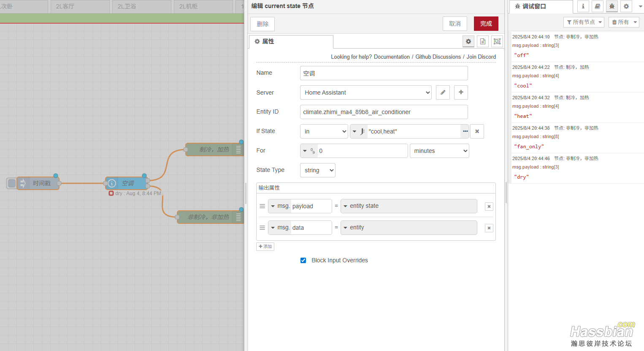The height and width of the screenshot is (351, 644).
Task: Open 所有节点 debug filter dropdown
Action: pos(584,22)
